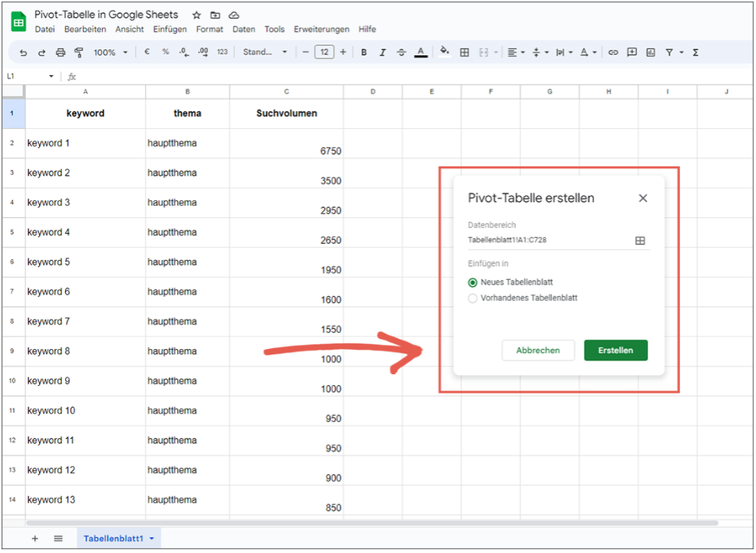This screenshot has height=553, width=756.
Task: Open the filter views dropdown arrow
Action: pos(682,53)
